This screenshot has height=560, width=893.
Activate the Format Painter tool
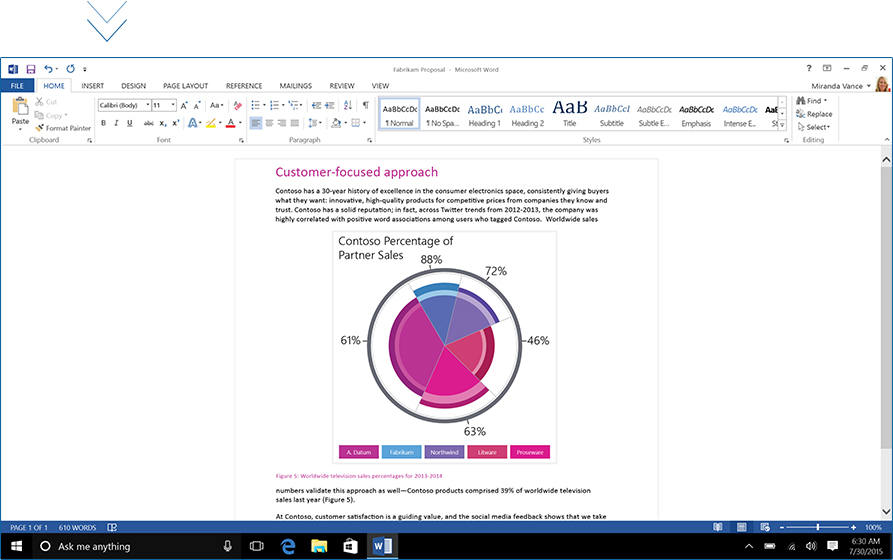click(63, 128)
